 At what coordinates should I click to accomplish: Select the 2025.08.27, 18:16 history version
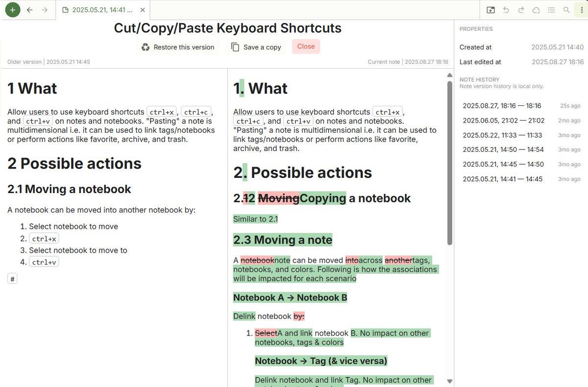pyautogui.click(x=502, y=106)
